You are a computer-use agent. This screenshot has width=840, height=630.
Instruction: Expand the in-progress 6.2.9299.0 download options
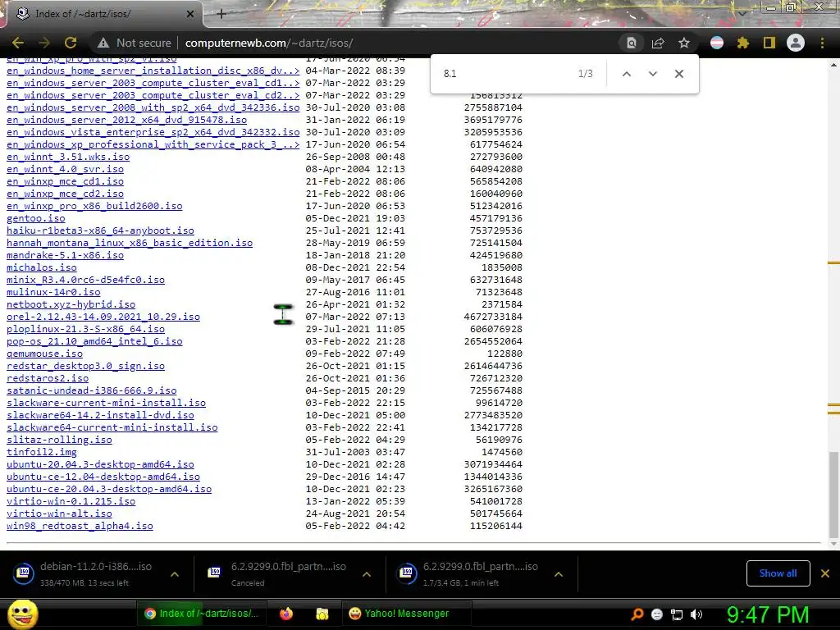click(558, 574)
